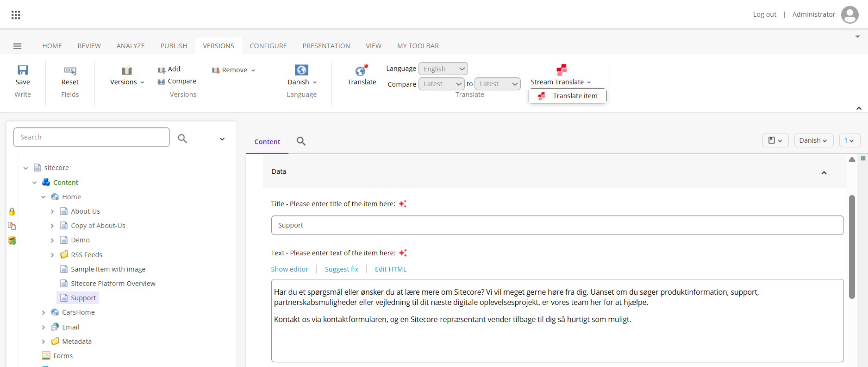Open the hamburger menu beside HOME tab
Screen dimensions: 868x367
(18, 46)
